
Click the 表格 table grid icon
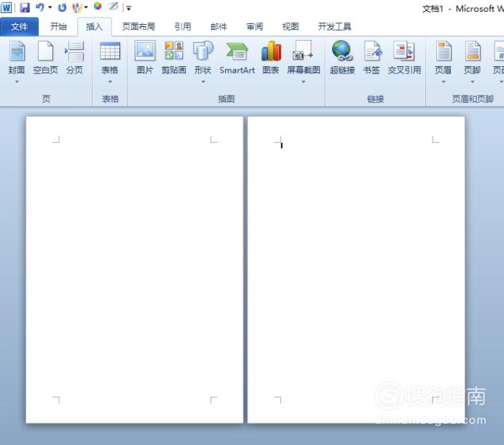(x=110, y=52)
